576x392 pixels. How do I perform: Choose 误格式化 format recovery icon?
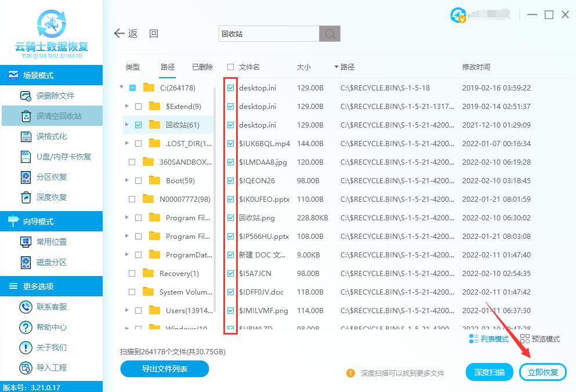coord(26,137)
